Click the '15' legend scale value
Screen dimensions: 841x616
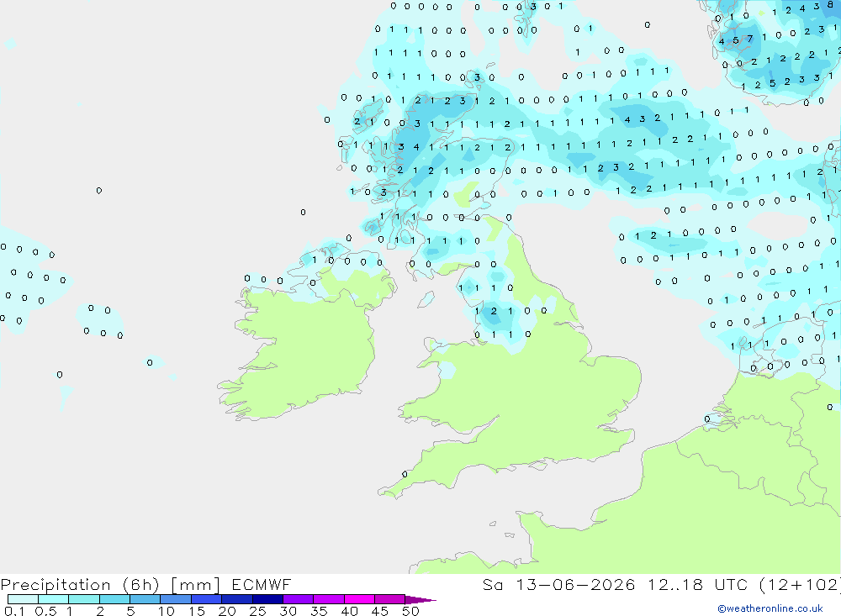tap(196, 611)
